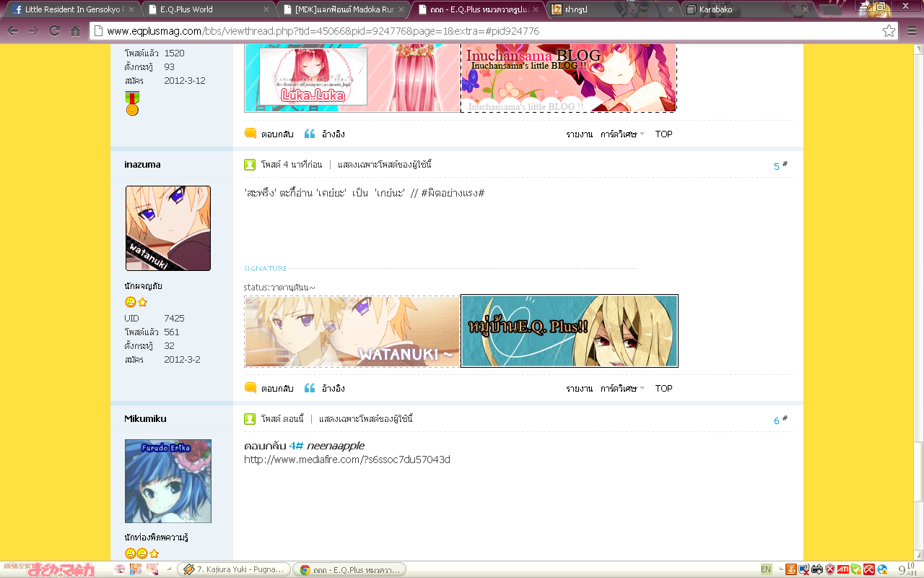Click ตอบกลับ reply icon under Inuchansama banner

(x=250, y=134)
